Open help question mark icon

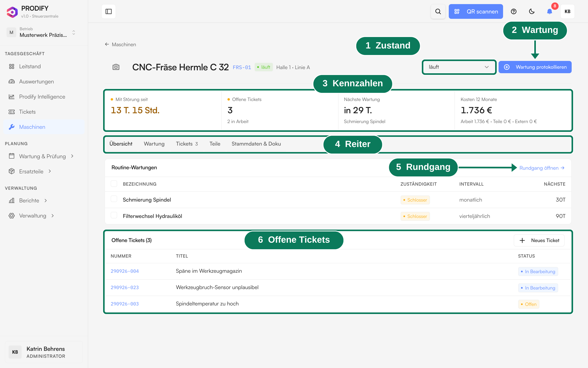(513, 11)
